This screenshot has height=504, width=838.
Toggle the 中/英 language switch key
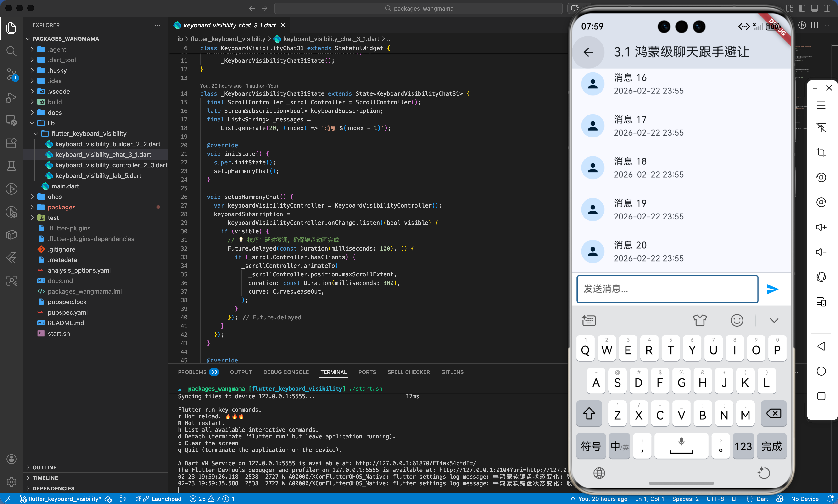click(619, 446)
